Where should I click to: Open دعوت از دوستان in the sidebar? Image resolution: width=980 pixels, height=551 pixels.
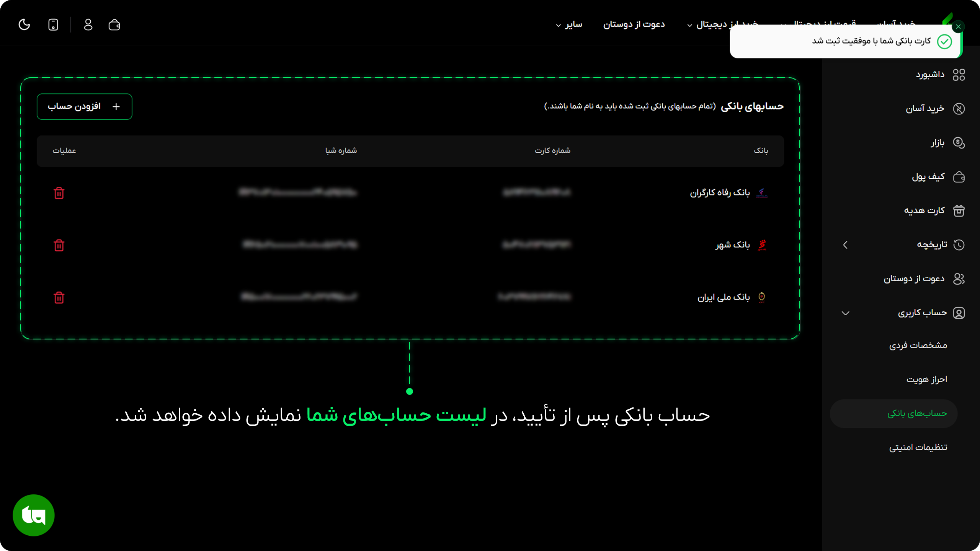tap(914, 279)
